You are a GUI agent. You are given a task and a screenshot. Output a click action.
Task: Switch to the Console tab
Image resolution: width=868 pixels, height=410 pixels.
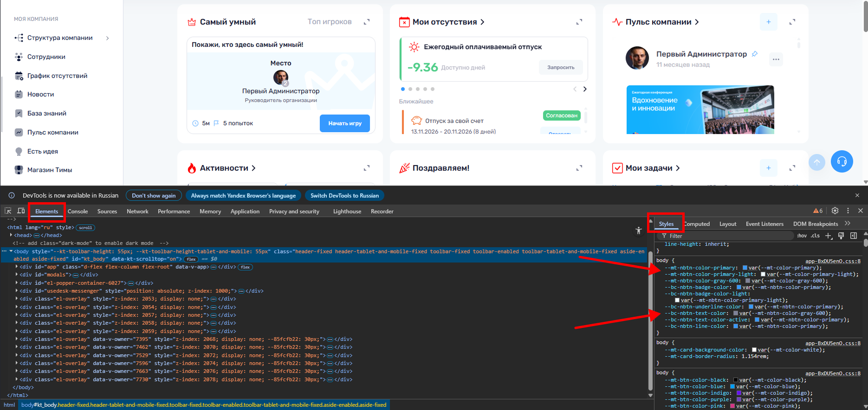coord(78,211)
